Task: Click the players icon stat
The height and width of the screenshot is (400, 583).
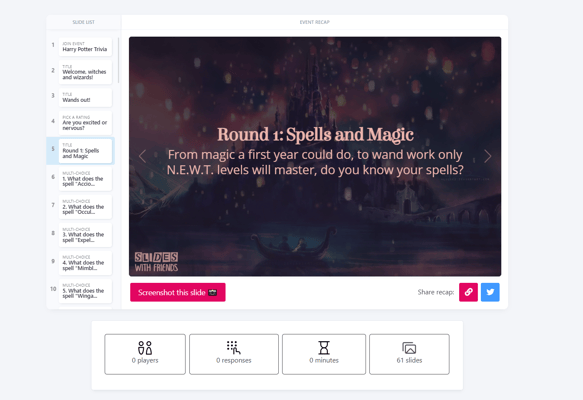Action: (x=145, y=348)
